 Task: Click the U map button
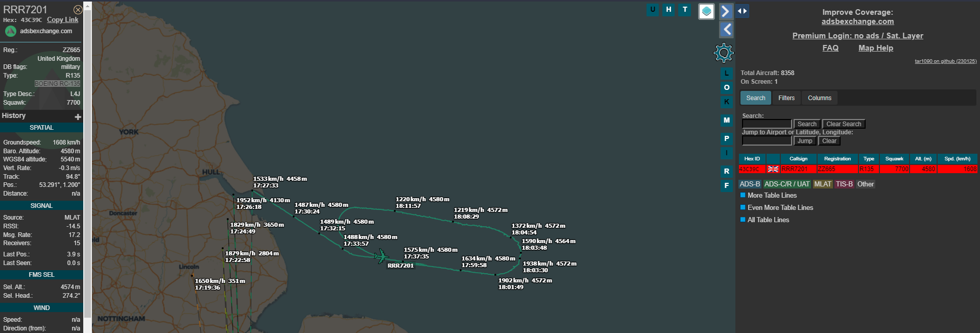[653, 10]
